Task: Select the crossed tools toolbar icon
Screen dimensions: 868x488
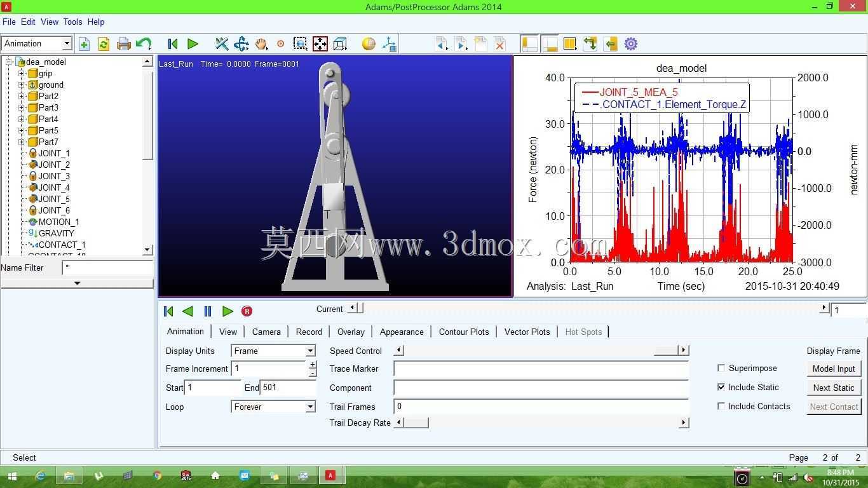Action: coord(221,44)
